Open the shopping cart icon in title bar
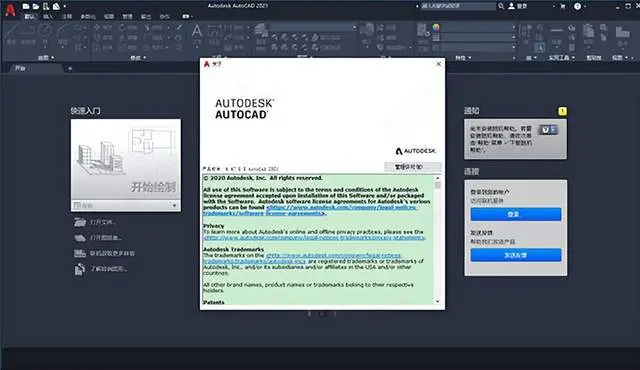Screen dimensions: 640x370 click(563, 6)
